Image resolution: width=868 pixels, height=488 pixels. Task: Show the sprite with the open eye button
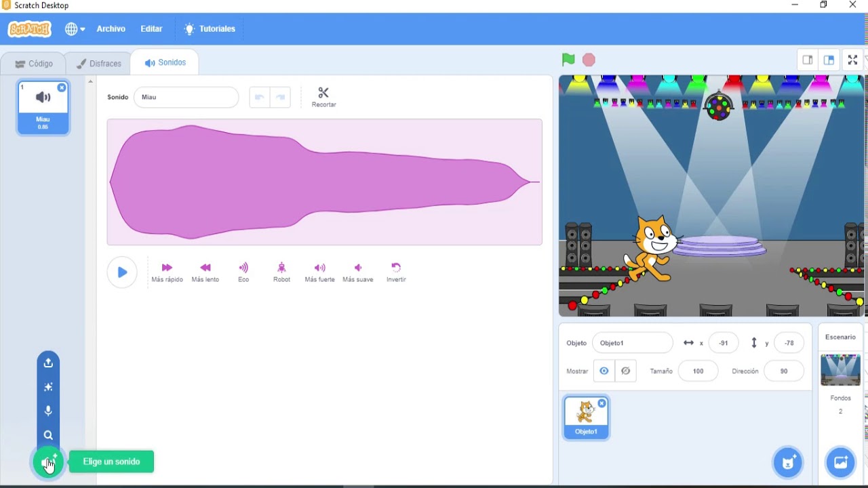pos(604,371)
